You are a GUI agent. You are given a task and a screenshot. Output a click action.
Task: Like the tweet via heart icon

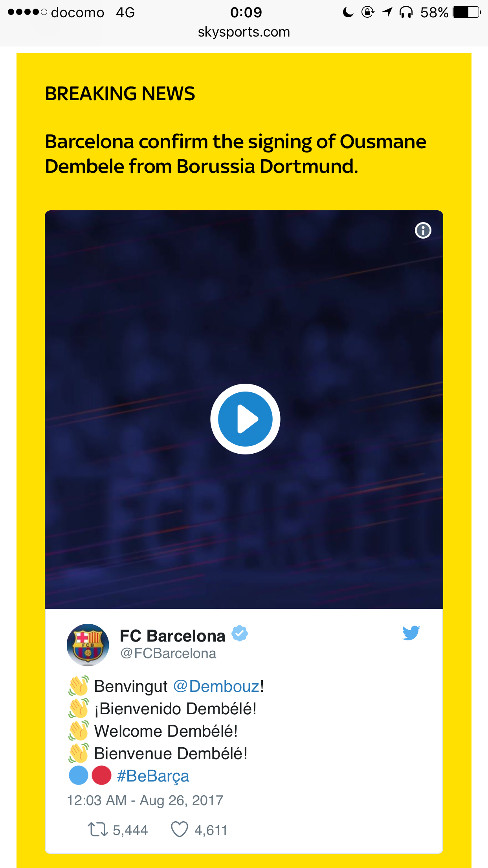pyautogui.click(x=180, y=829)
